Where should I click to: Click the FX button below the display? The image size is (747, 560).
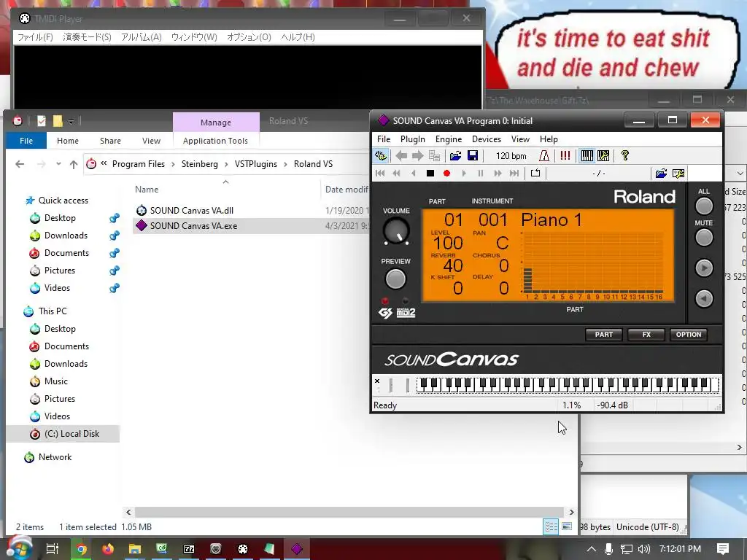click(x=646, y=334)
